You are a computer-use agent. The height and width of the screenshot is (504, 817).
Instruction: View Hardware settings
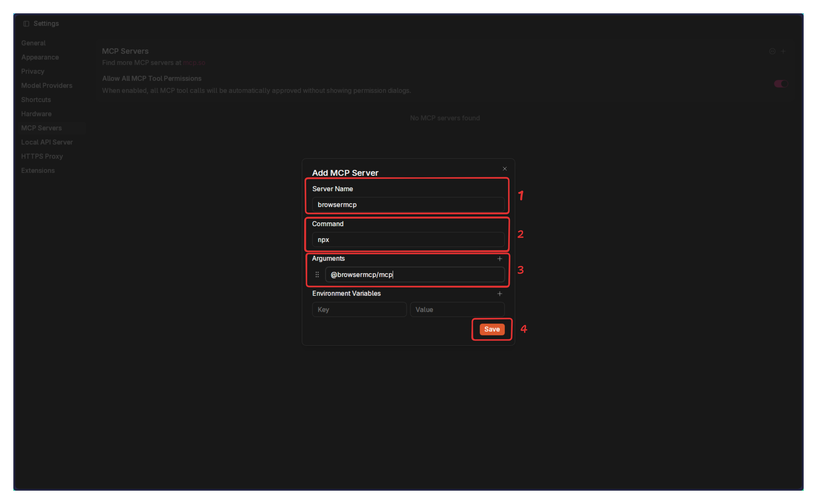[x=36, y=114]
